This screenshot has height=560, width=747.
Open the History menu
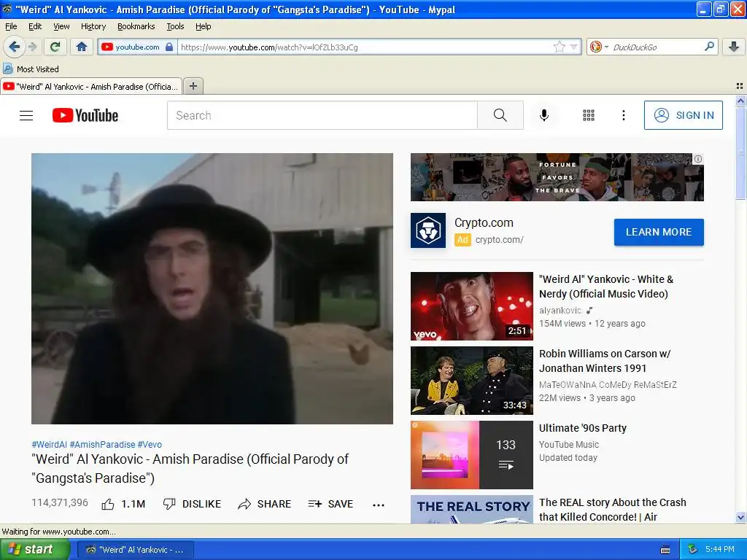[93, 26]
